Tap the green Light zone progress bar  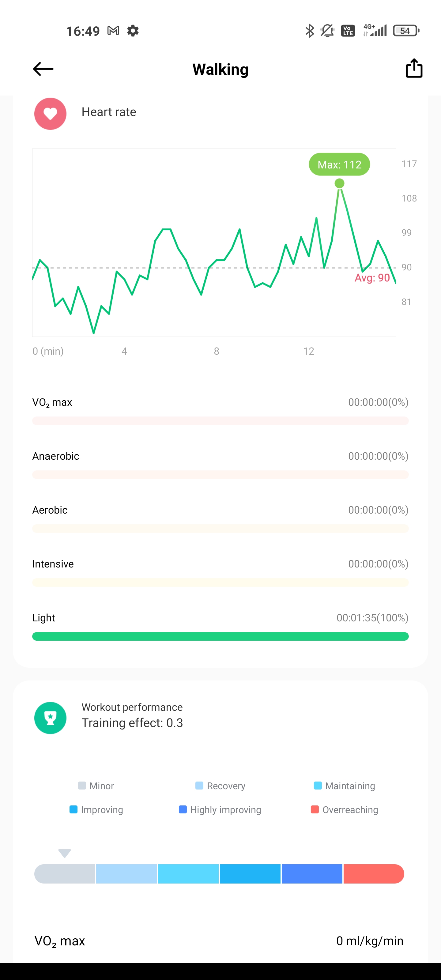tap(220, 636)
